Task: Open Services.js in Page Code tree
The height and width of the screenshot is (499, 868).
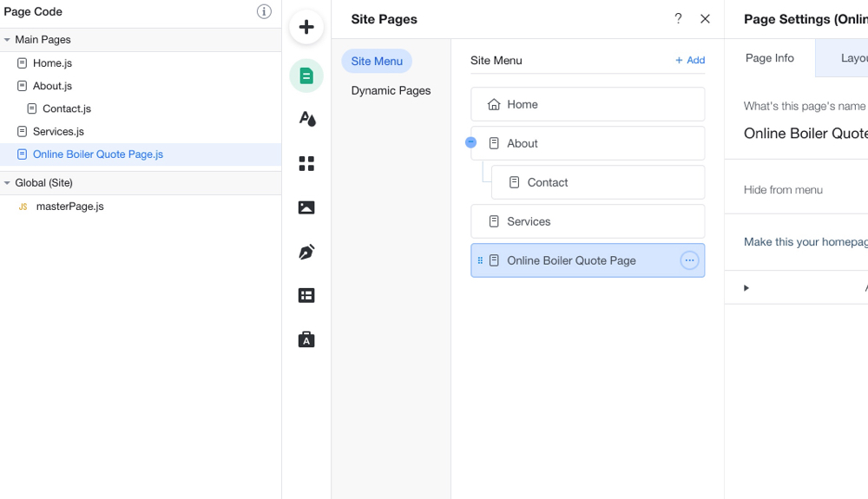Action: 58,131
